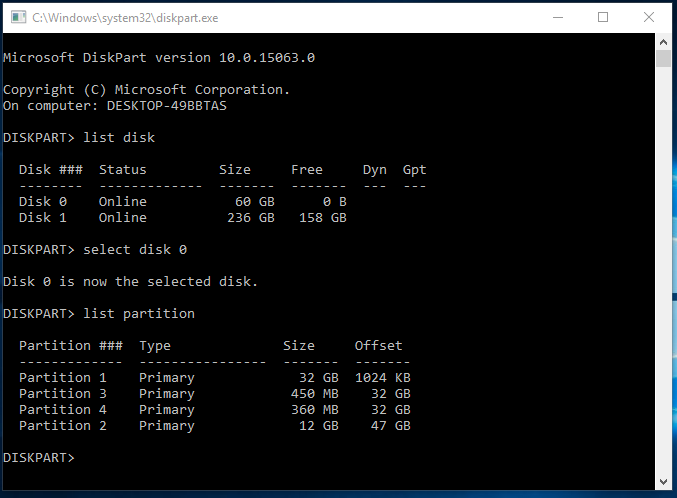Click the '60 GB' size value
The image size is (677, 498).
click(255, 202)
